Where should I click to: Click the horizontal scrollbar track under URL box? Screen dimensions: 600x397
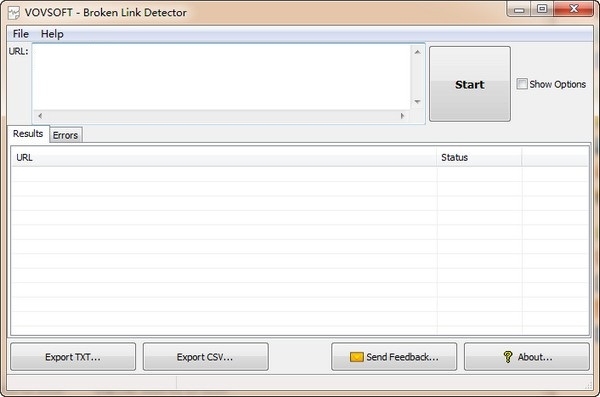point(221,116)
